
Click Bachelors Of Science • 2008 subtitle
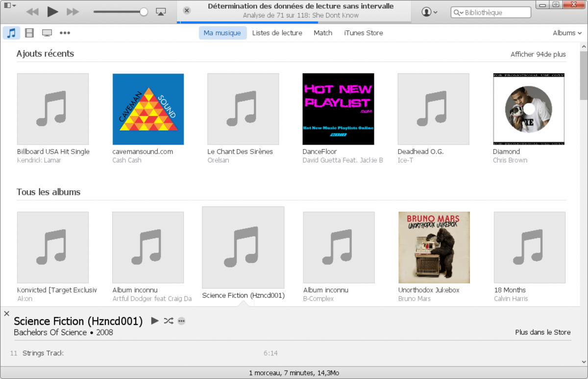tap(63, 332)
